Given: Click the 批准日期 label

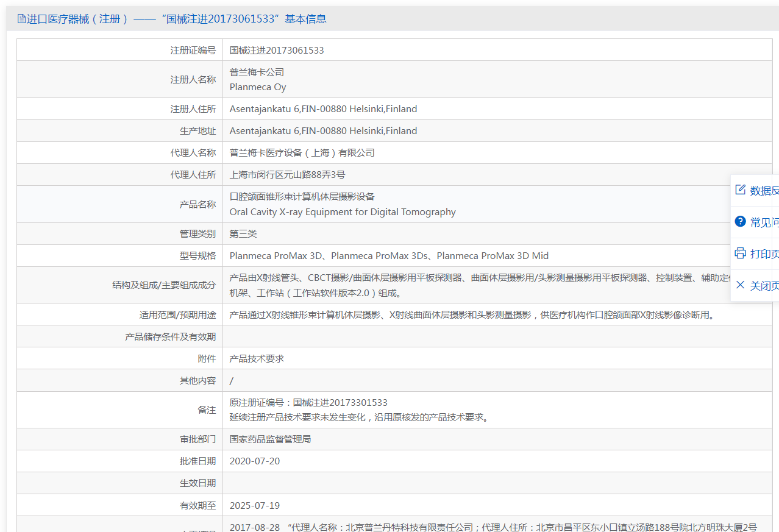Looking at the screenshot, I should [197, 461].
